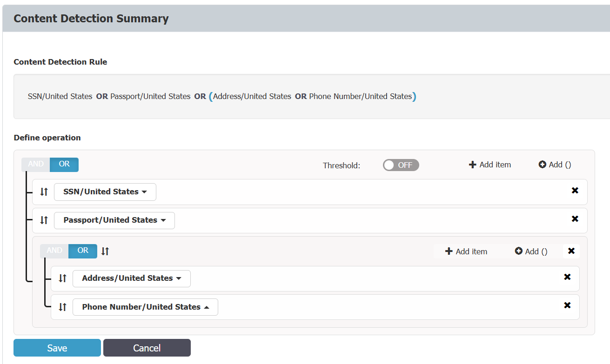Expand the Address/United States dropdown
Image resolution: width=610 pixels, height=364 pixels.
tap(132, 278)
